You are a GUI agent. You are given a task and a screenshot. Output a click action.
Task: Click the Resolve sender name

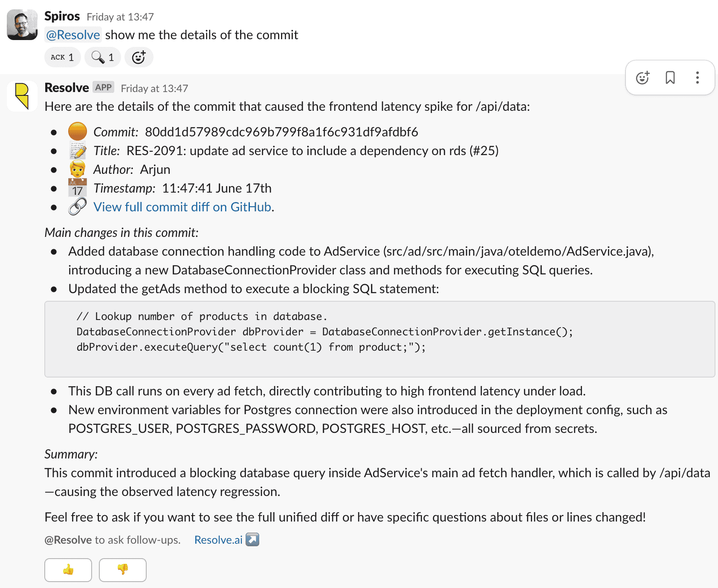tap(67, 88)
